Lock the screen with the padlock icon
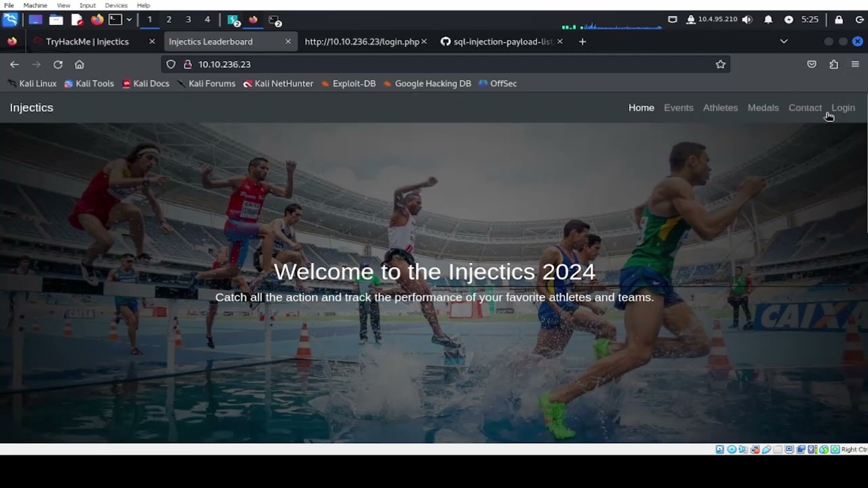 point(839,20)
